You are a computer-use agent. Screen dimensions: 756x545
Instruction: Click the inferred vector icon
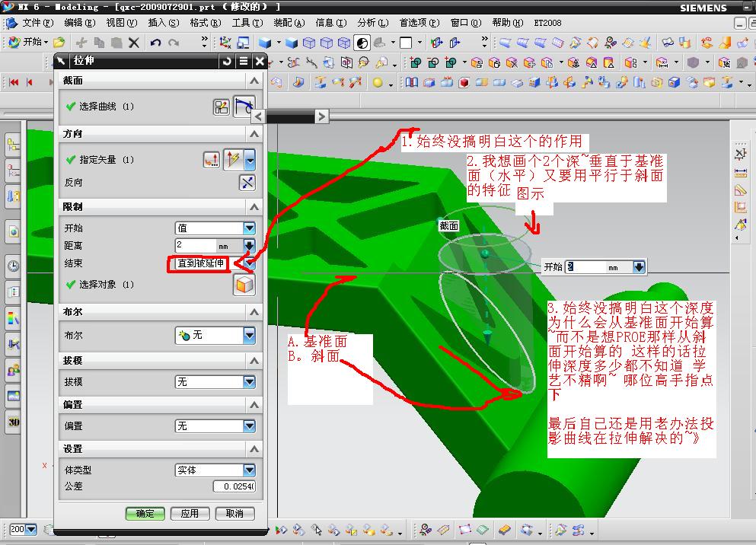234,160
